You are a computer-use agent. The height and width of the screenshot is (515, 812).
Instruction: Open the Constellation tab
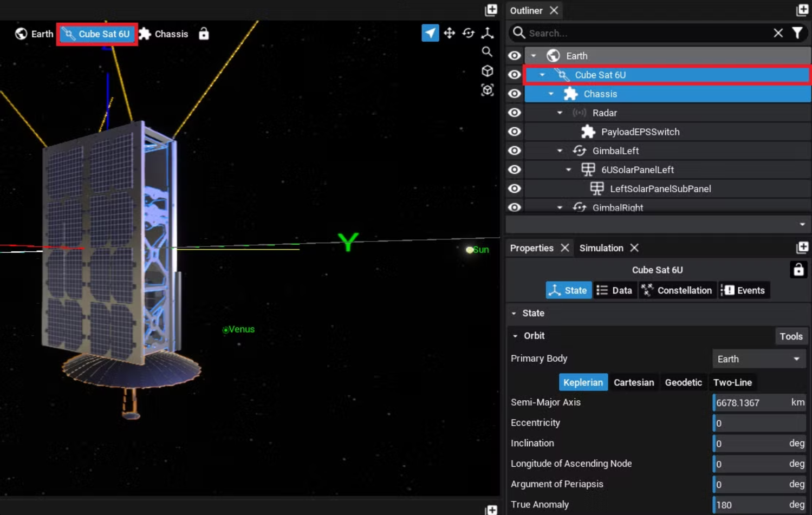[677, 290]
